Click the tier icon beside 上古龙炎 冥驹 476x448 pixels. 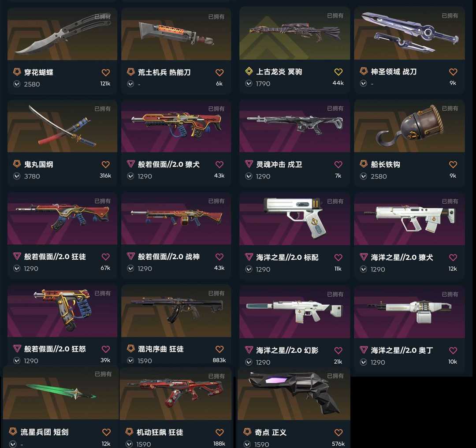coord(249,71)
